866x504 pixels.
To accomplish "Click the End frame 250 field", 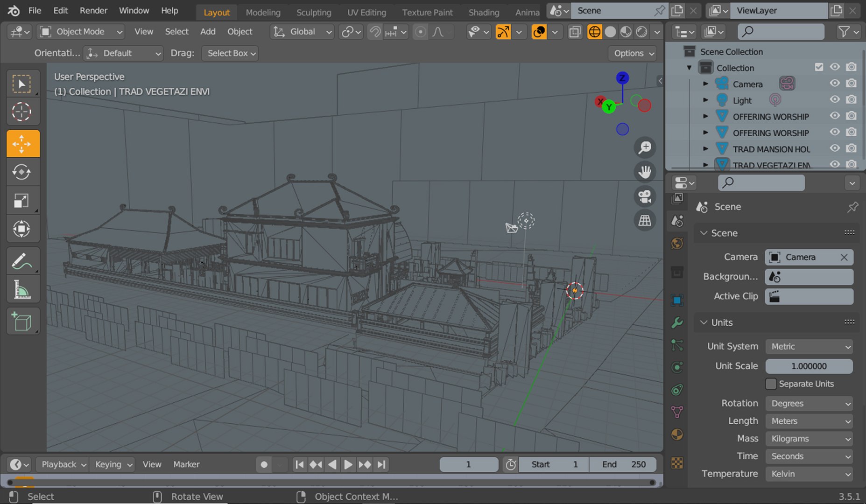I will pos(623,464).
